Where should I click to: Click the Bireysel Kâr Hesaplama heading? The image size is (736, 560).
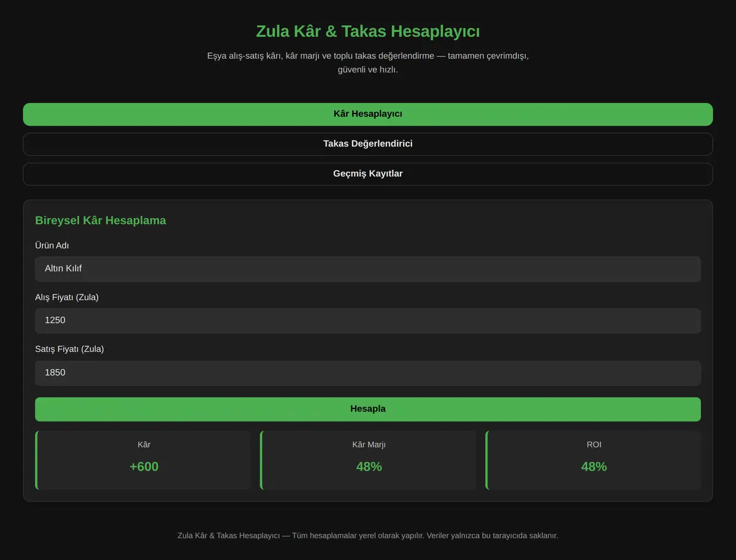click(x=101, y=220)
